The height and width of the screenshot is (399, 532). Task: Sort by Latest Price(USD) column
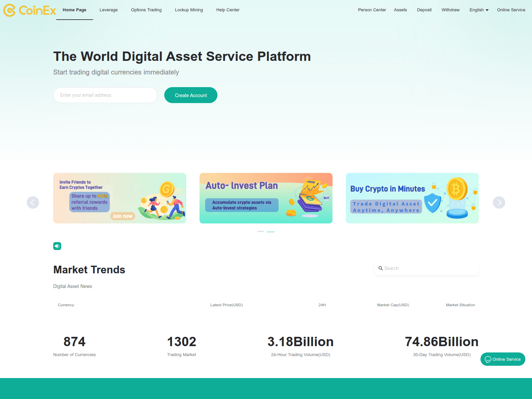pyautogui.click(x=226, y=305)
